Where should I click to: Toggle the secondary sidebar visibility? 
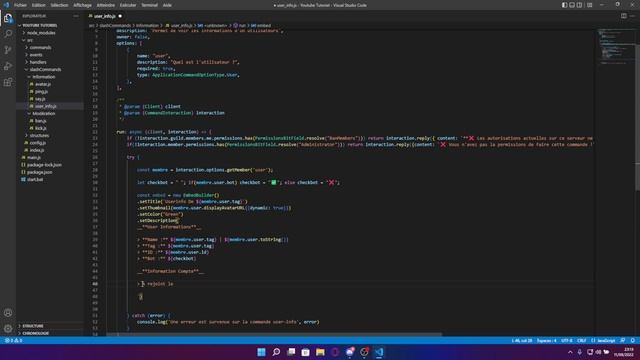coord(580,5)
